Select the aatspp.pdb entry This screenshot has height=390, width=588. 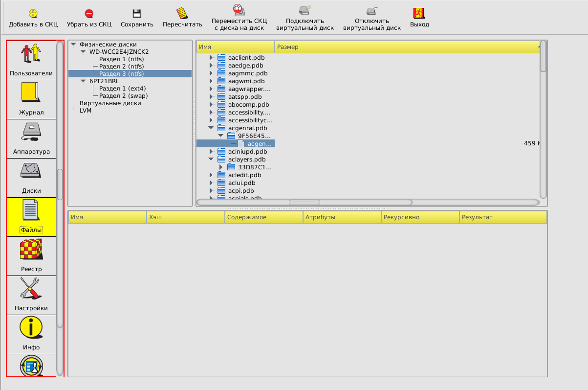tap(245, 96)
